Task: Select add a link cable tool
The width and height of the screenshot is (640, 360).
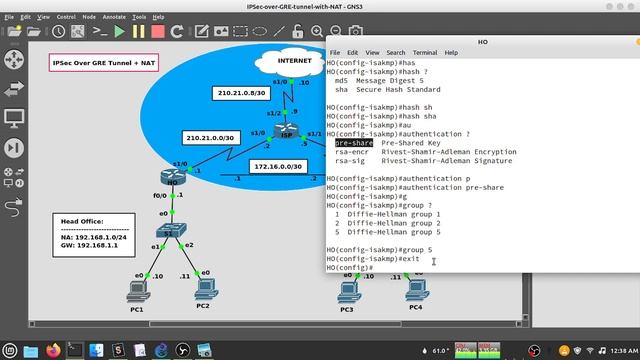Action: click(x=13, y=207)
